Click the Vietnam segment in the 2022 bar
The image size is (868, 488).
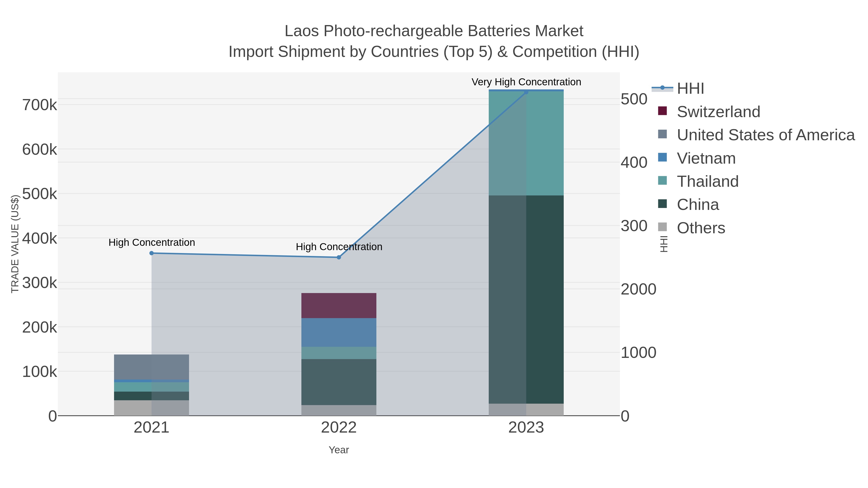(x=339, y=333)
